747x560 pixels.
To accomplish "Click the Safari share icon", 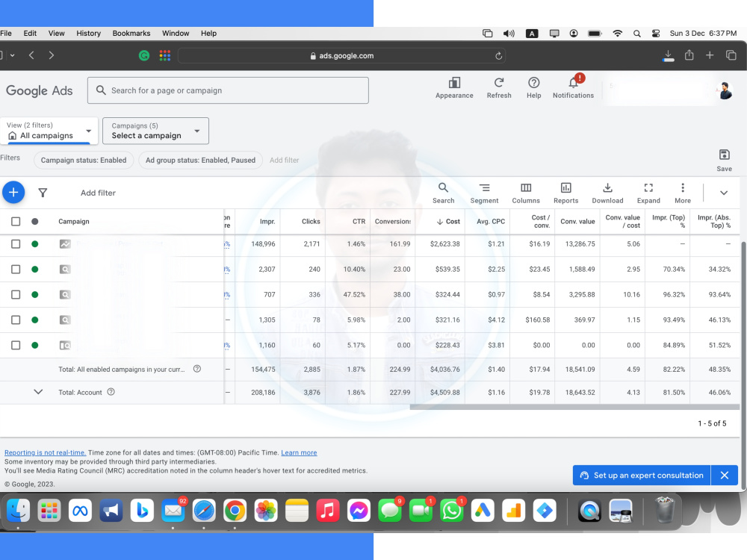I will click(689, 55).
